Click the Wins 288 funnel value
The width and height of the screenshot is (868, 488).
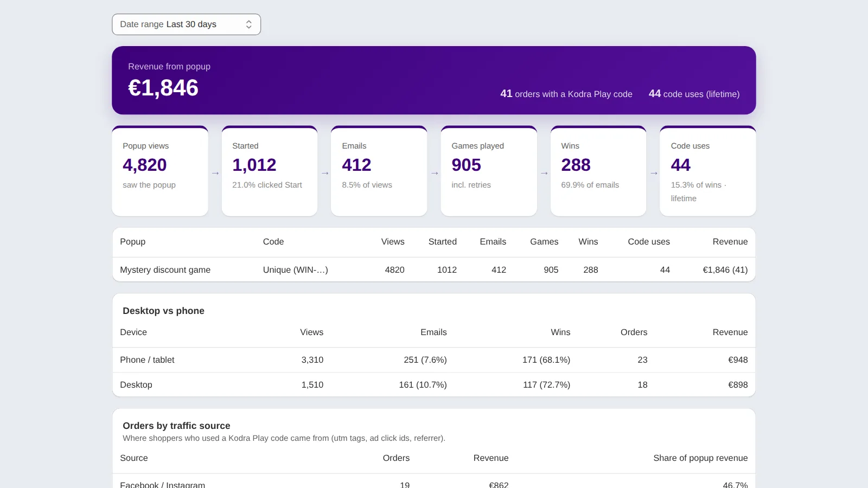point(576,165)
